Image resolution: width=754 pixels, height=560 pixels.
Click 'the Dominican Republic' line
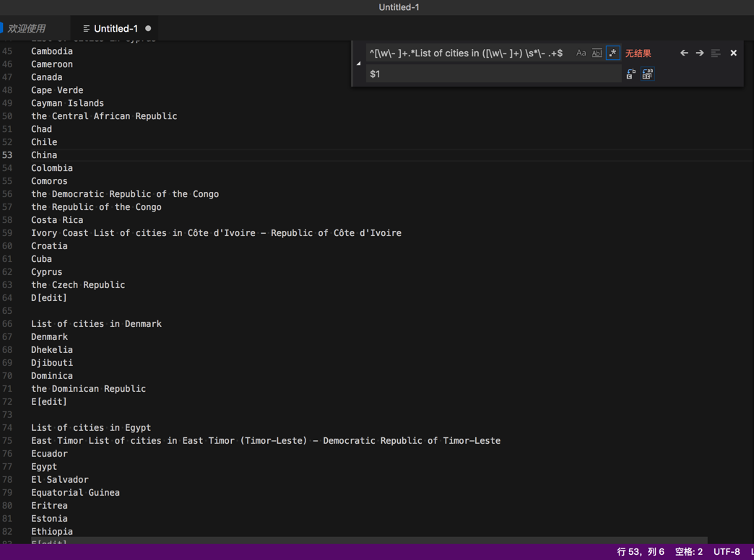[89, 388]
